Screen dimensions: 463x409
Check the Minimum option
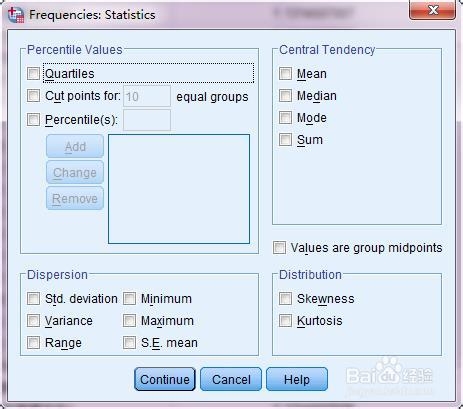[x=129, y=299]
